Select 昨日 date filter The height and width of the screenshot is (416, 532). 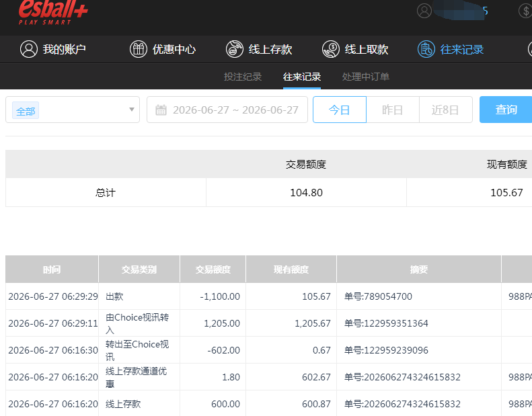click(393, 110)
